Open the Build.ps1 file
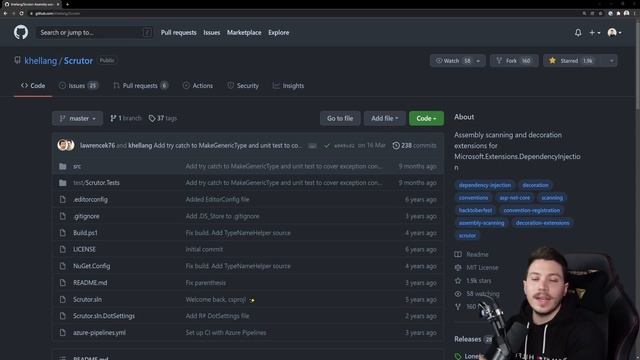Image resolution: width=640 pixels, height=360 pixels. pos(85,233)
